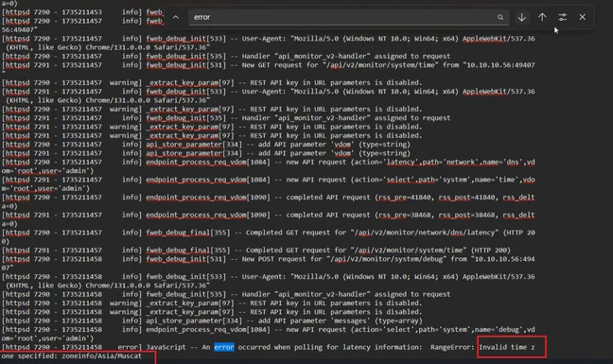Go to next match with down arrow
Viewport: 613px width, 364px height.
coord(522,17)
